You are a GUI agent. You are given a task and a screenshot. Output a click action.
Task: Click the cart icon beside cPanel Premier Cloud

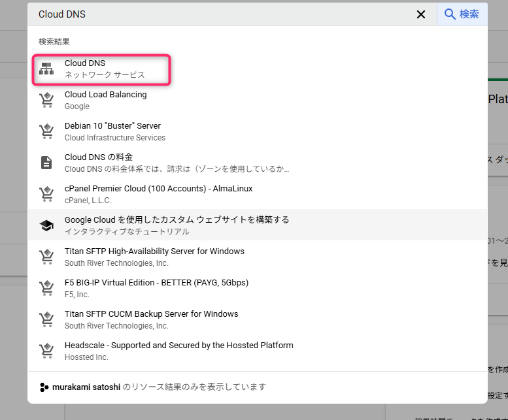pos(46,194)
